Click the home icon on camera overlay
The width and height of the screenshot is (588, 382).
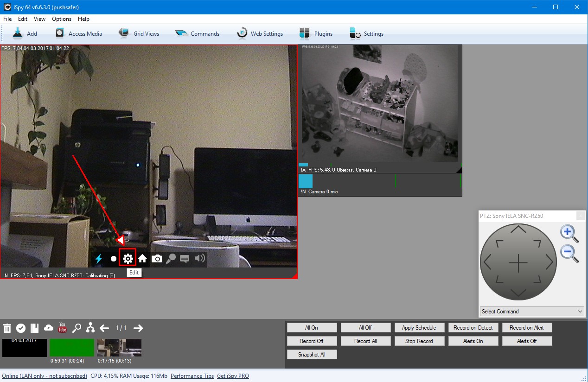[x=142, y=259]
